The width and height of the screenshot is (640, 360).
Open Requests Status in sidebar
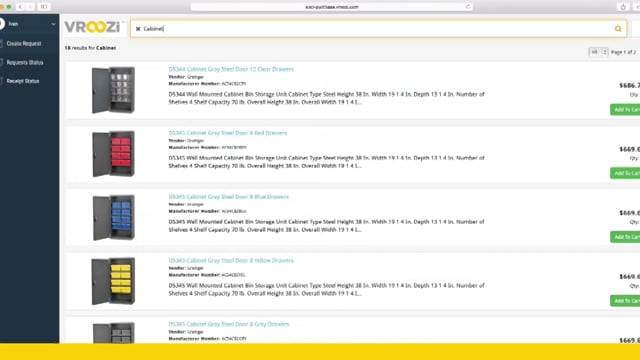(24, 62)
